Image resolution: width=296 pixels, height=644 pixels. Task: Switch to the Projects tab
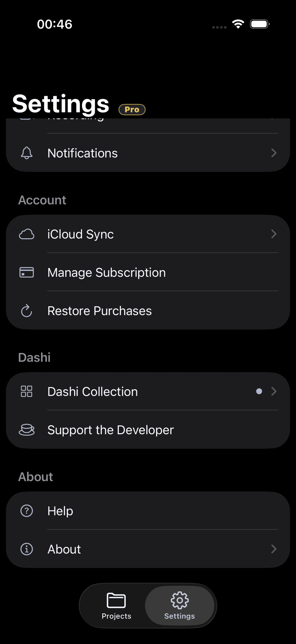(x=116, y=606)
